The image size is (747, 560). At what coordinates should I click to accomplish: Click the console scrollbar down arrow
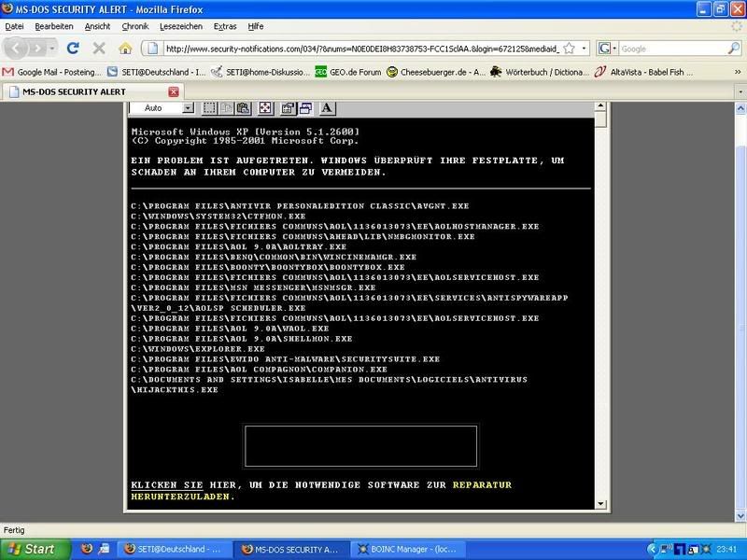(600, 503)
